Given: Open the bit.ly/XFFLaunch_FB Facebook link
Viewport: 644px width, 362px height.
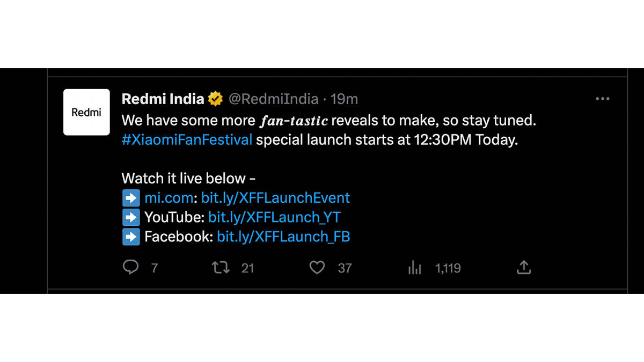Looking at the screenshot, I should [x=283, y=237].
